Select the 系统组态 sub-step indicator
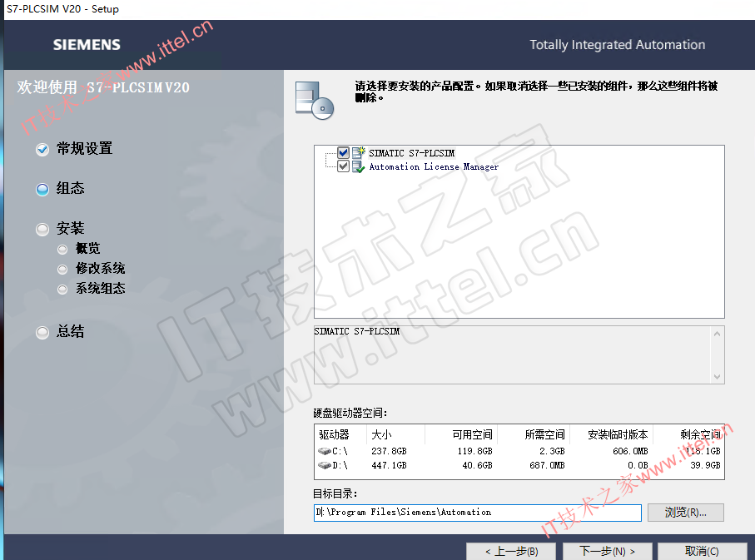The width and height of the screenshot is (755, 560). [x=62, y=289]
